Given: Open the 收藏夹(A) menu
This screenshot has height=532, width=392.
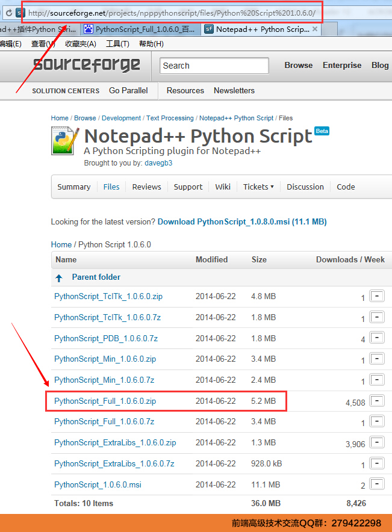Looking at the screenshot, I should pos(81,44).
